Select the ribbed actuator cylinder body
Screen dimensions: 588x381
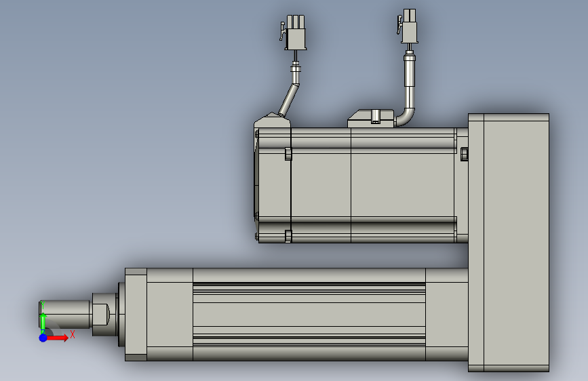pos(309,315)
